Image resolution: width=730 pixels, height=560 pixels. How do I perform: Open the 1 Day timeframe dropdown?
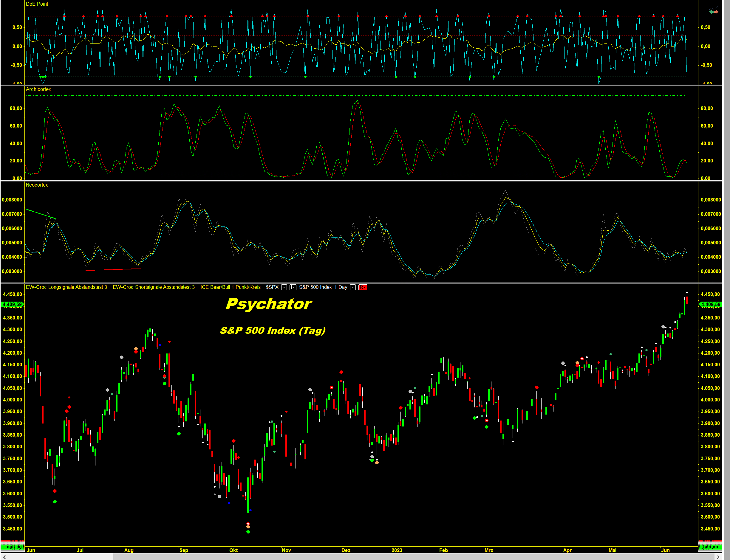353,287
